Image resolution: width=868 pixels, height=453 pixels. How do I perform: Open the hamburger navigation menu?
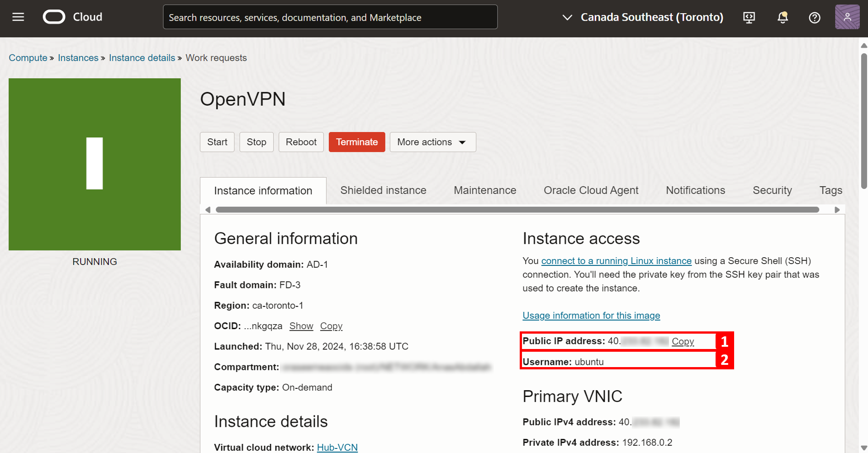tap(18, 17)
